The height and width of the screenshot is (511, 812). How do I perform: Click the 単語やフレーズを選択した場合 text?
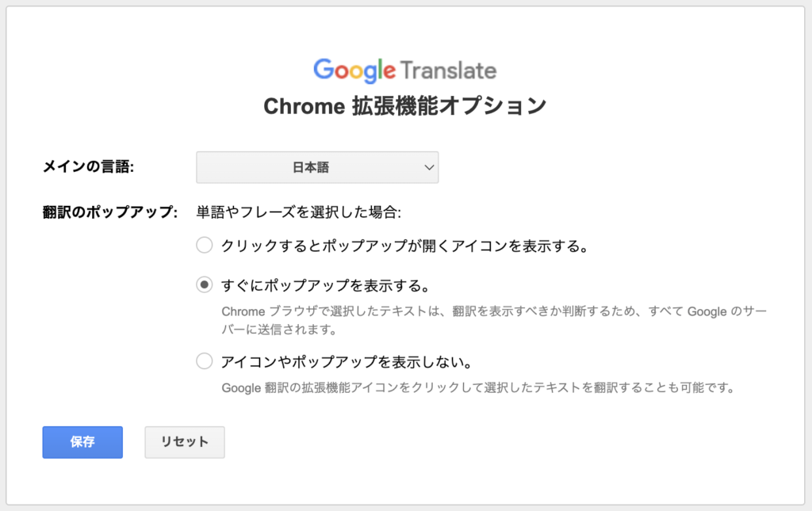[x=299, y=212]
